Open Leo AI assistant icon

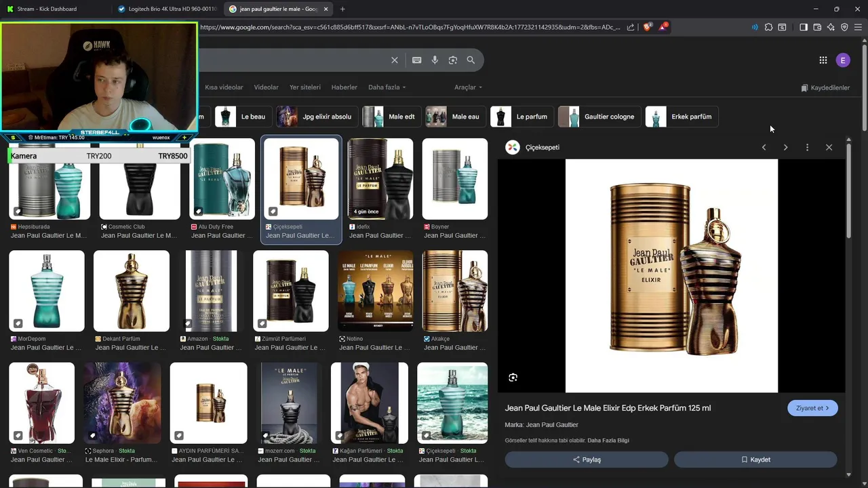831,27
